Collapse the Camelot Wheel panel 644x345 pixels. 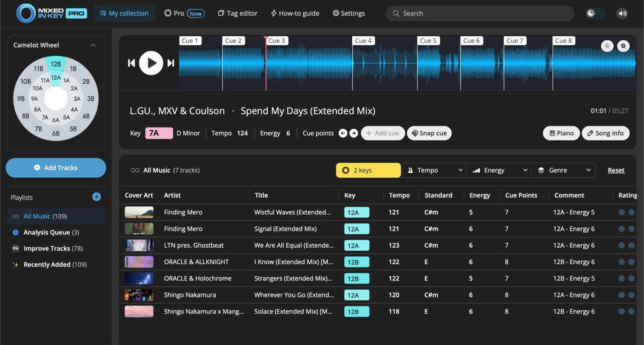pos(93,45)
